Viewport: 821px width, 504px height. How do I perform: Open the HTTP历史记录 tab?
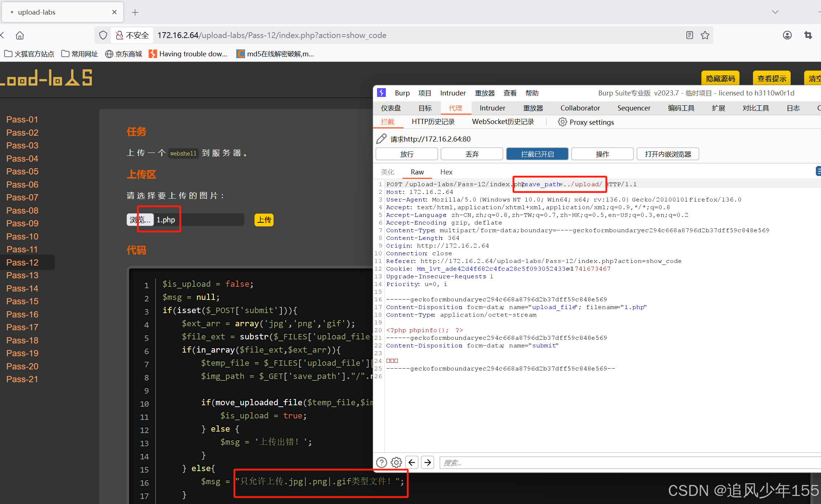[433, 122]
